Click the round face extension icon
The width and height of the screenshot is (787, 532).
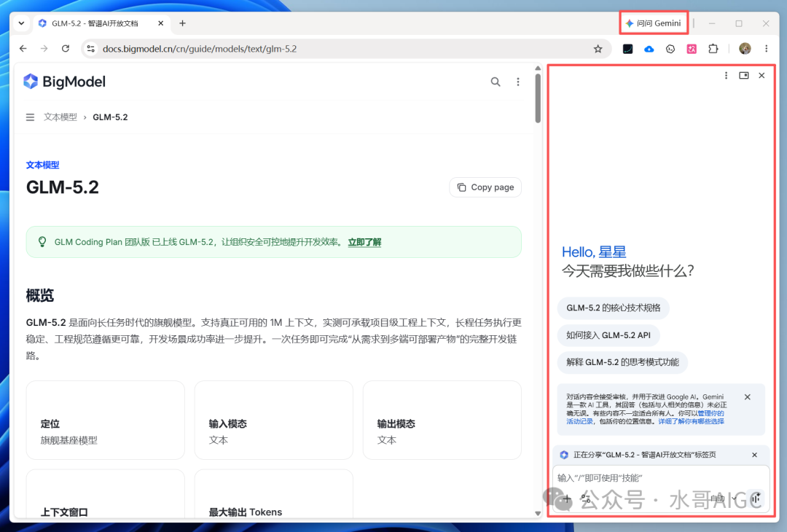coord(670,49)
